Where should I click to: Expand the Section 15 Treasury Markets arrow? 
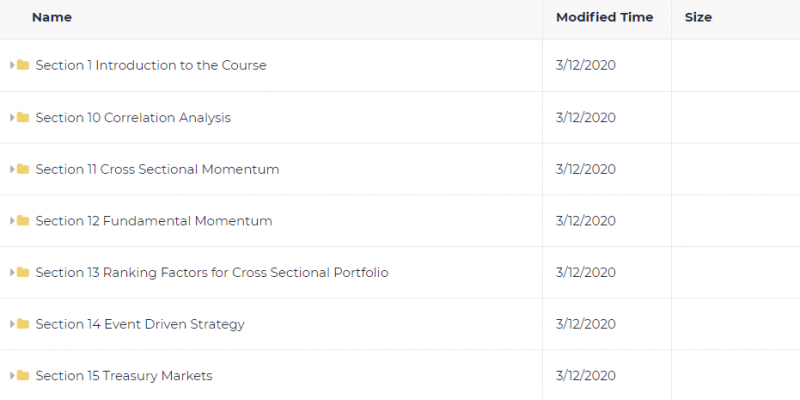tap(12, 376)
